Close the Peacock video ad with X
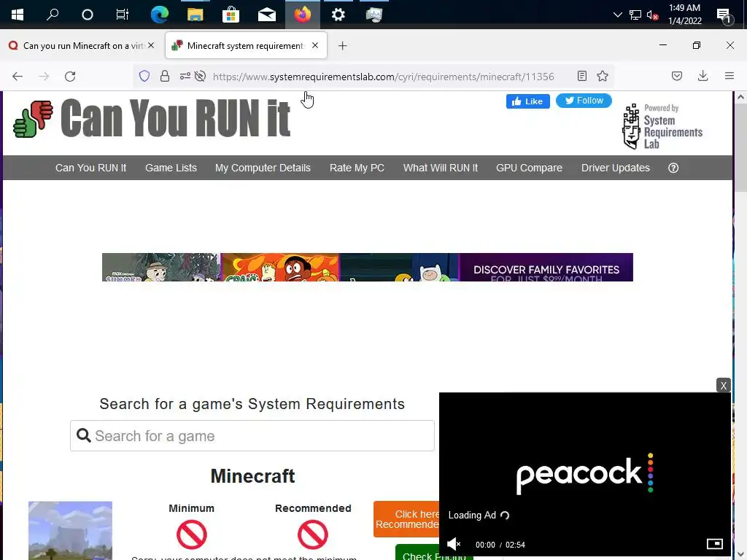Screen dimensions: 747x560 pos(723,385)
